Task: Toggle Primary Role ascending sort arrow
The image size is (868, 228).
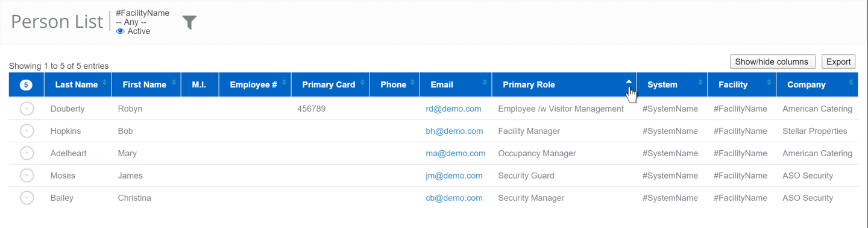Action: 629,81
